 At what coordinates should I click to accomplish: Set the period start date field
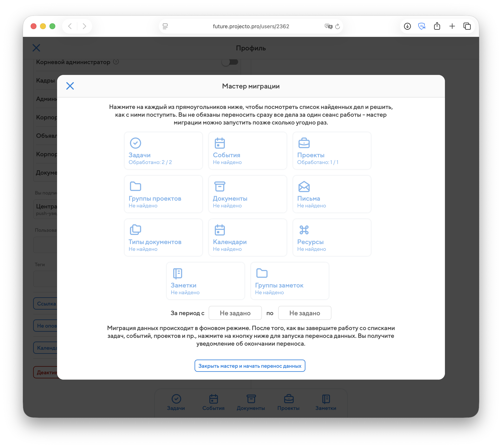(x=235, y=313)
